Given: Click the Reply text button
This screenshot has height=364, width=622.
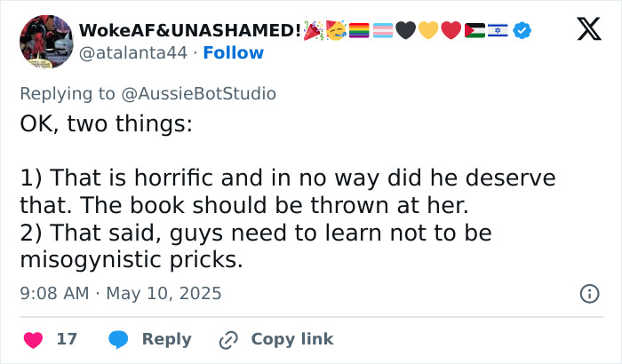Looking at the screenshot, I should pos(166,339).
